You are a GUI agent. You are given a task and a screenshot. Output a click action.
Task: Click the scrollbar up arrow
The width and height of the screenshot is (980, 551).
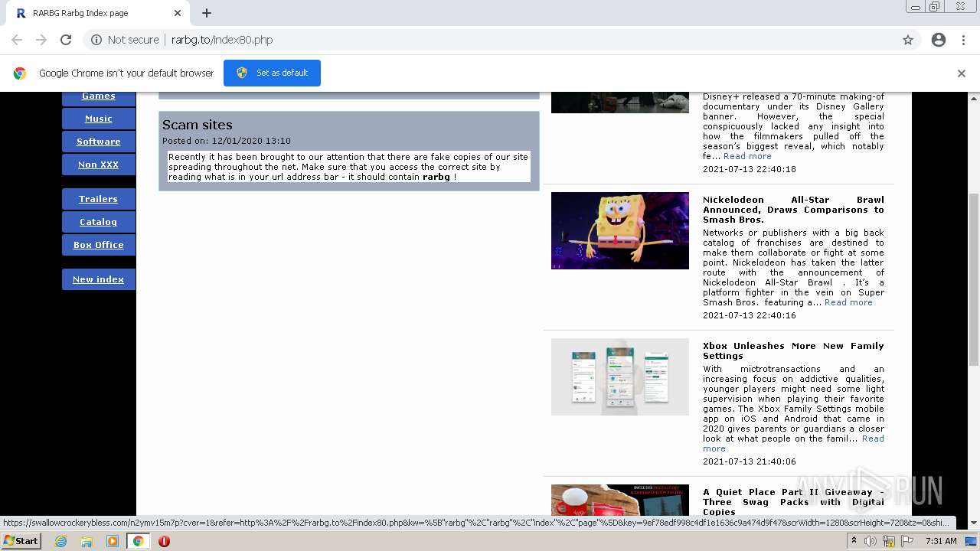click(974, 98)
